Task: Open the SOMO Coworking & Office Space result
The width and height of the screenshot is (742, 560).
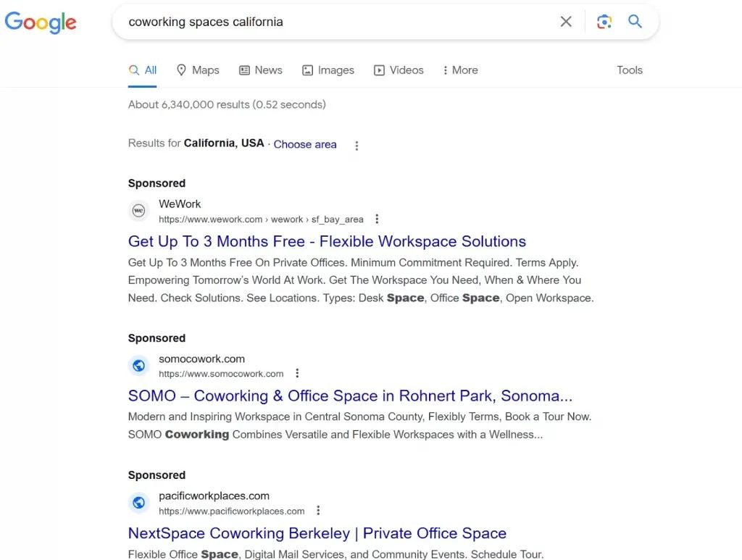Action: (x=350, y=396)
